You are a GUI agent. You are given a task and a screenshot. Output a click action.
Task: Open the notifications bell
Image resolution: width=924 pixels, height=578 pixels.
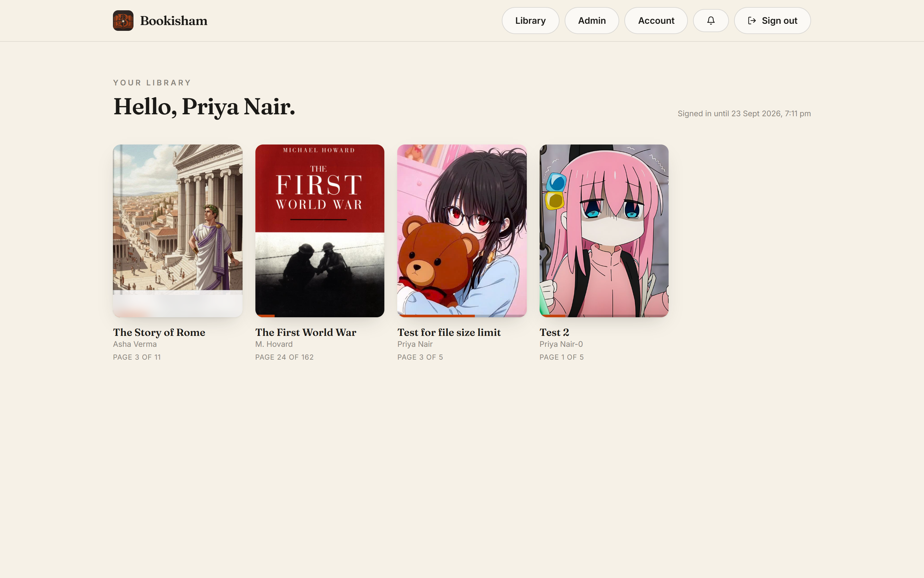(x=711, y=21)
